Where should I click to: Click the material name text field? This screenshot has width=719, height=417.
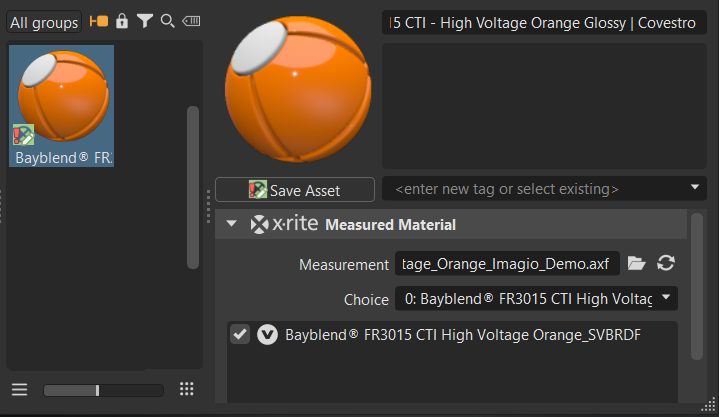(544, 22)
